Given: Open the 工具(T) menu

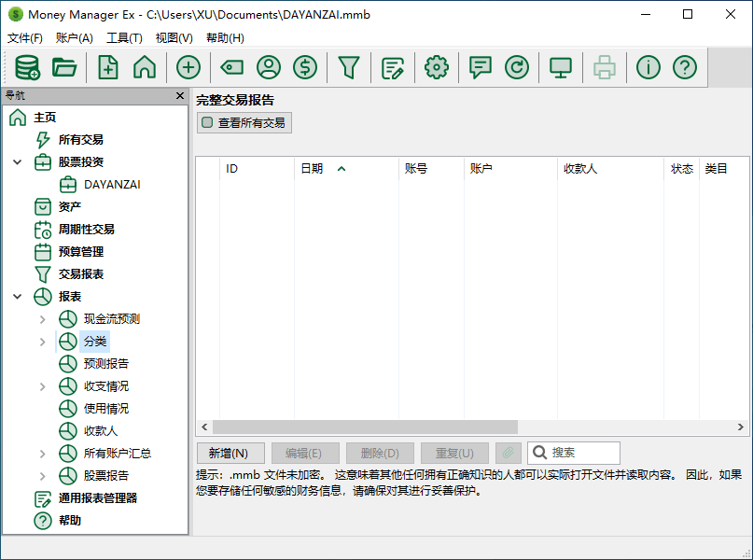Looking at the screenshot, I should (x=124, y=38).
